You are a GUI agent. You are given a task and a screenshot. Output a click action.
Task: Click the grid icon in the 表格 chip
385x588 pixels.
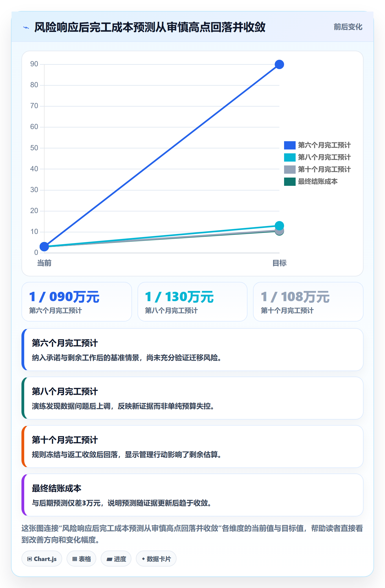(x=75, y=559)
